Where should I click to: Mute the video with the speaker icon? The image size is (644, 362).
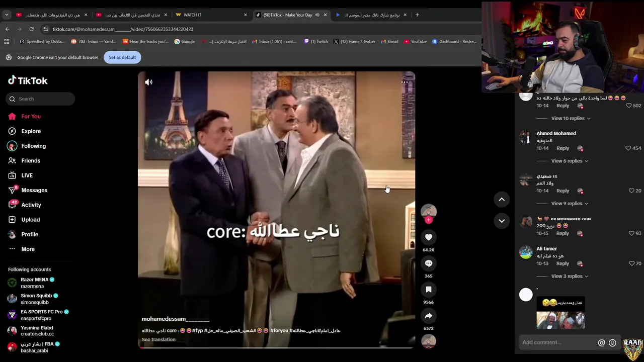point(148,82)
